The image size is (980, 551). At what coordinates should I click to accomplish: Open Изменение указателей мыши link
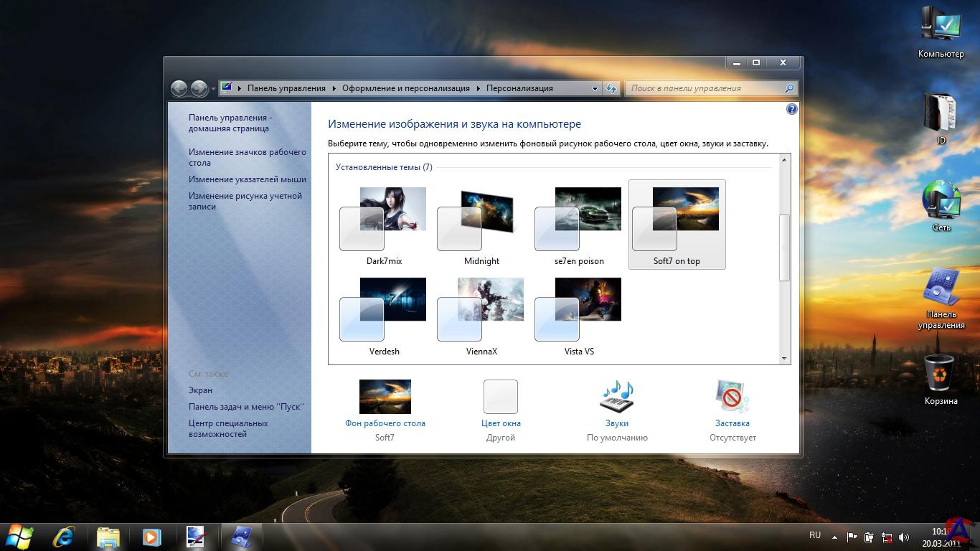(x=247, y=179)
